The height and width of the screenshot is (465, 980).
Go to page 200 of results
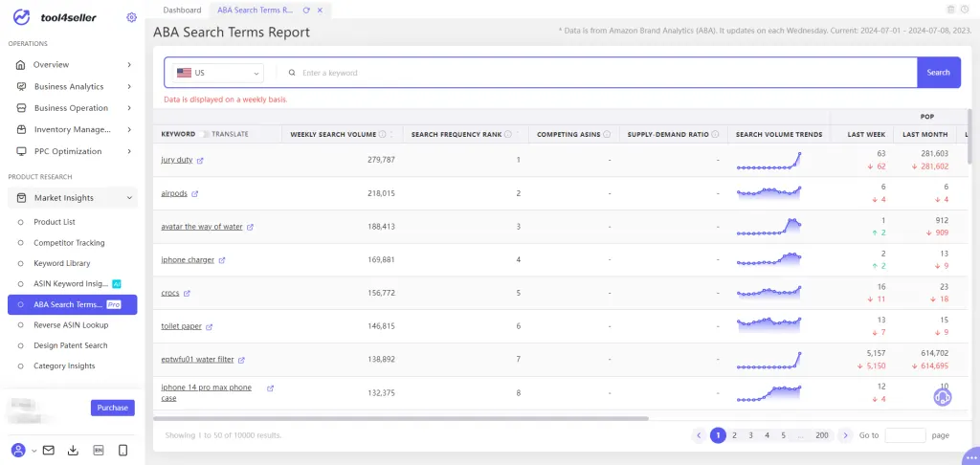822,435
